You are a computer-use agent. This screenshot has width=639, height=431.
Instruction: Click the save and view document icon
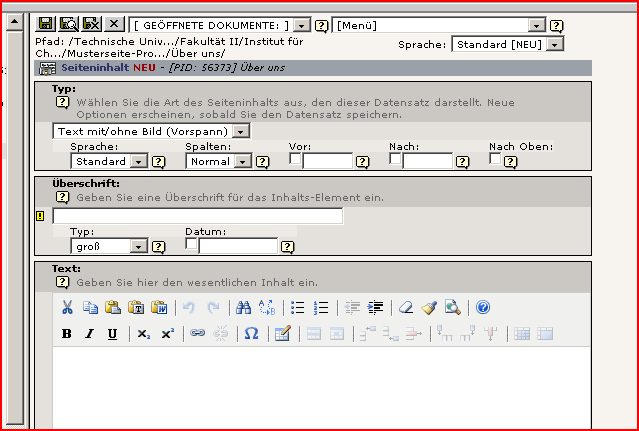pos(68,24)
